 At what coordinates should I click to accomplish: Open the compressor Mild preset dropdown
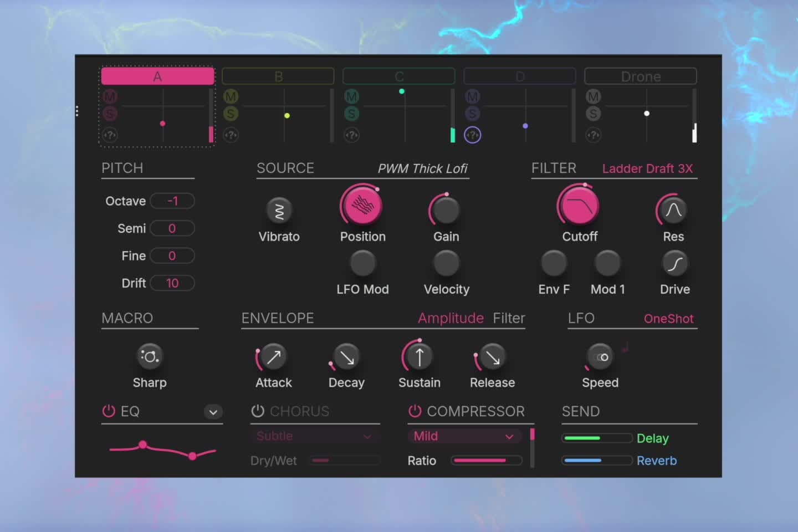464,436
